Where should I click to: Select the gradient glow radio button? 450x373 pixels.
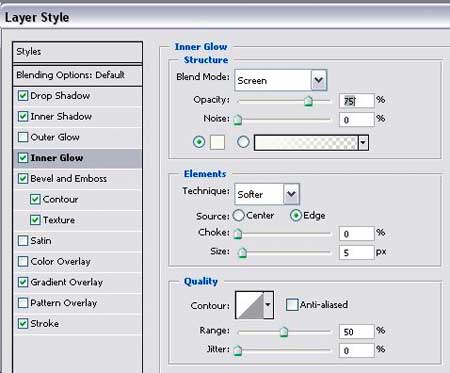click(x=243, y=142)
